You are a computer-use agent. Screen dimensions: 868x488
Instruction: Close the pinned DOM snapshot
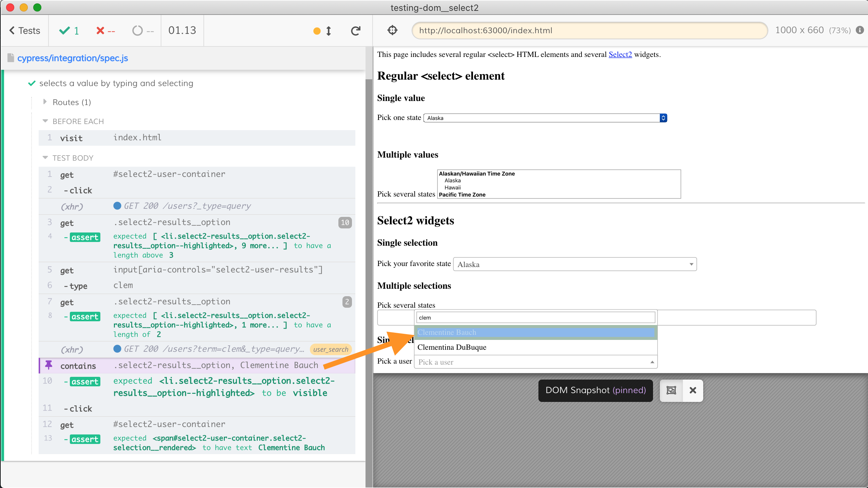pyautogui.click(x=693, y=390)
